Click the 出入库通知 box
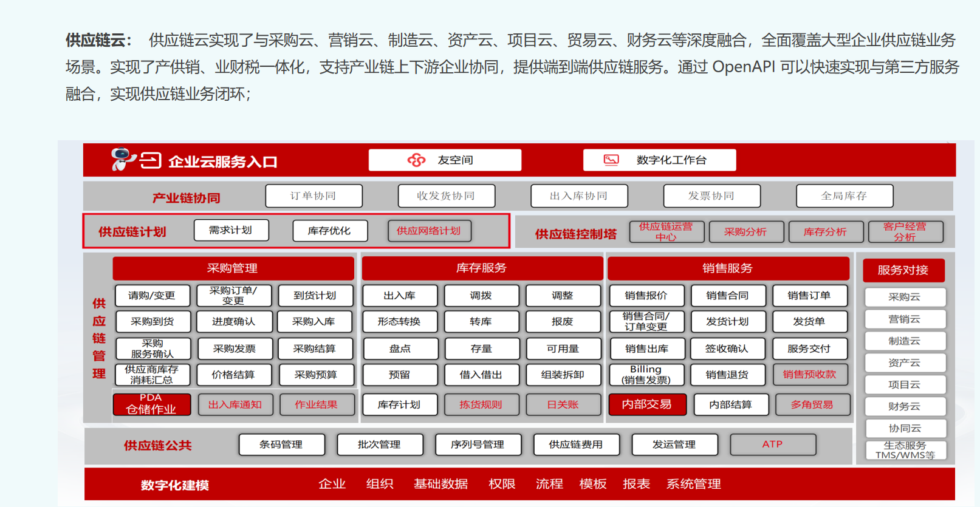 coord(236,404)
